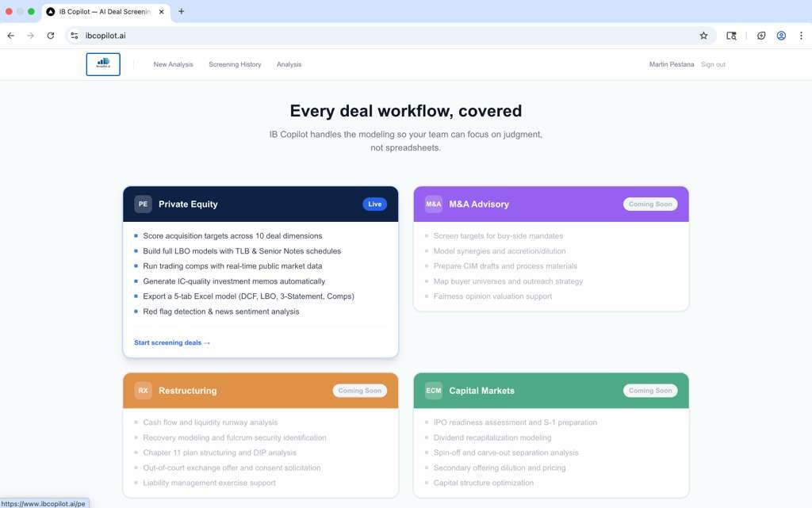The image size is (812, 508).
Task: Click the M&A badge icon
Action: (434, 204)
